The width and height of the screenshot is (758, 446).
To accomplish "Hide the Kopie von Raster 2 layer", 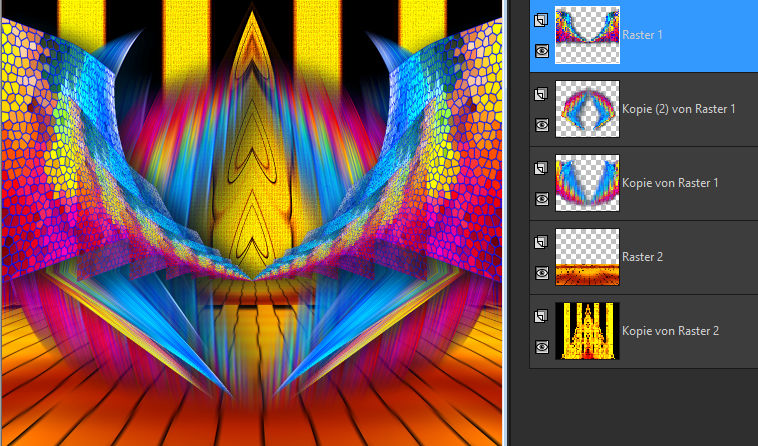I will pos(542,347).
